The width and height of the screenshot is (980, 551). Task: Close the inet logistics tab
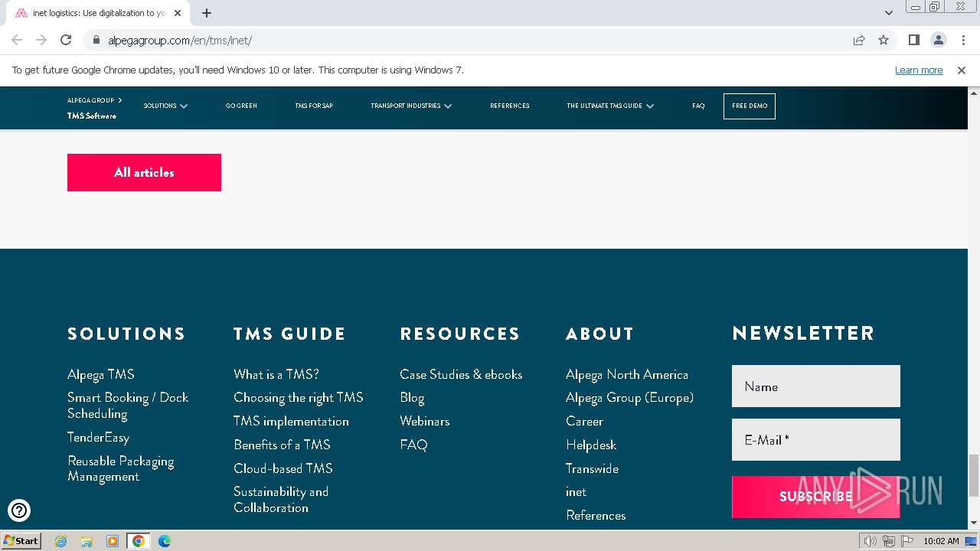(x=178, y=13)
